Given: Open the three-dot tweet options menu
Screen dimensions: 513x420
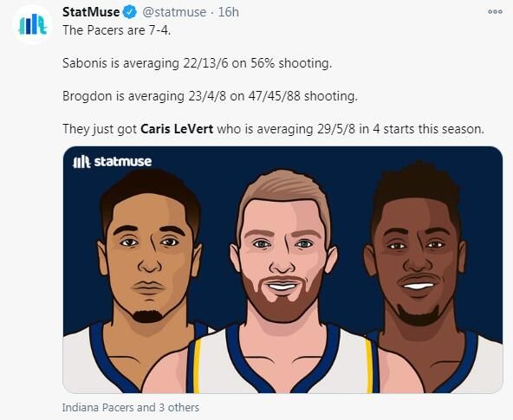Looking at the screenshot, I should tap(495, 12).
